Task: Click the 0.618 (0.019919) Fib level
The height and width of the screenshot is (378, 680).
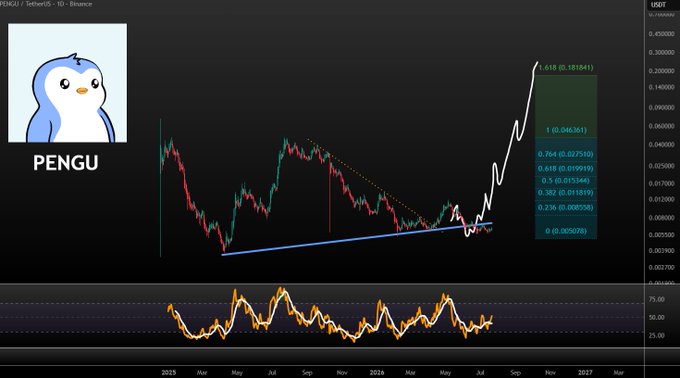Action: tap(566, 169)
